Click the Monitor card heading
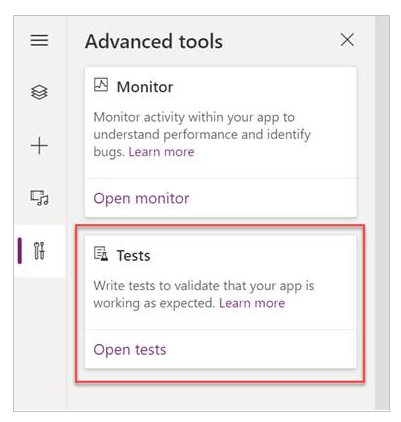Viewport: 401px width, 422px height. tap(145, 87)
